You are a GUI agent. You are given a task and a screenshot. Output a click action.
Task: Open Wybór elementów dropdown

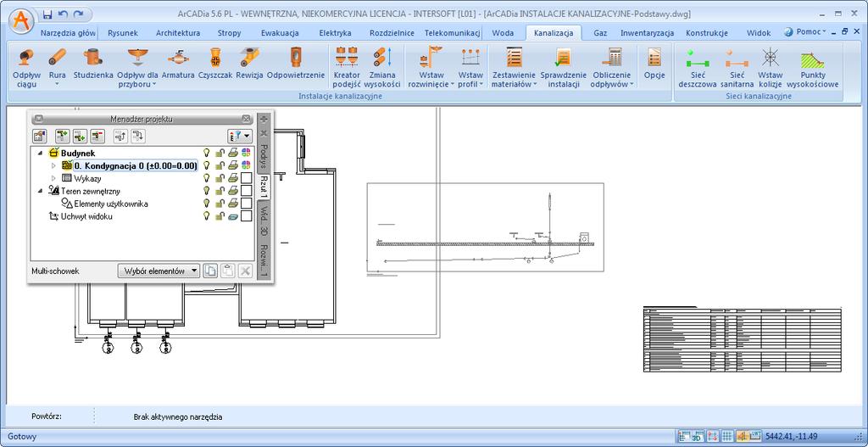159,271
